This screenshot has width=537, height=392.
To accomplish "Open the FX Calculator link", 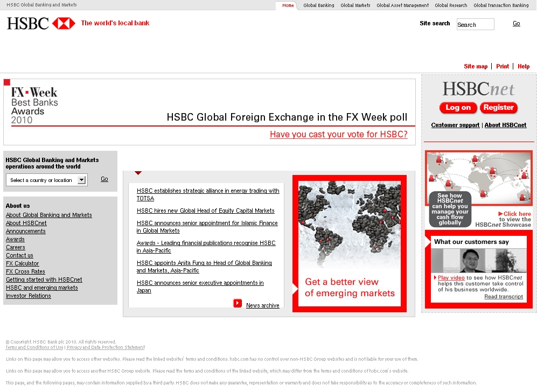I will coord(22,264).
